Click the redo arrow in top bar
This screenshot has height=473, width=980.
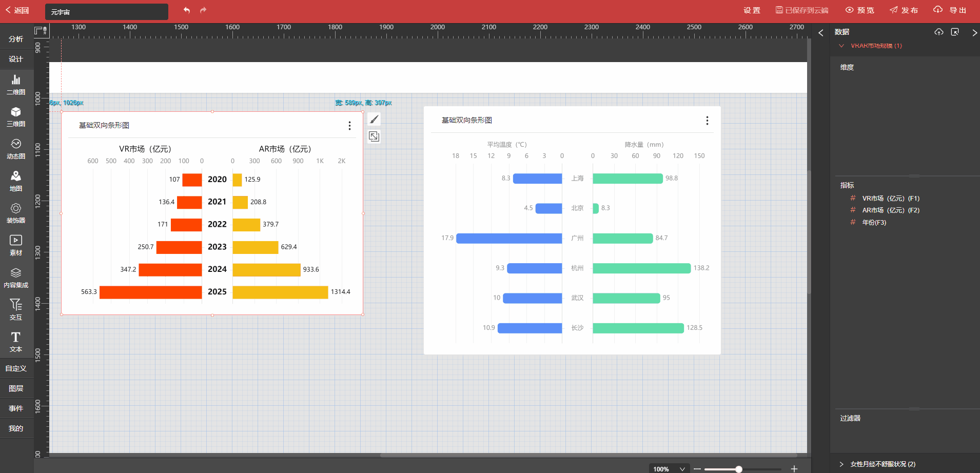203,10
